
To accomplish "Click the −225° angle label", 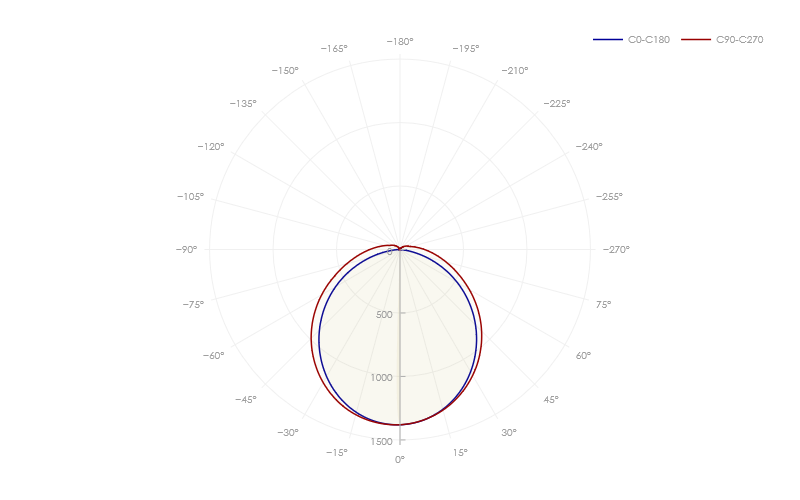I will click(x=557, y=104).
